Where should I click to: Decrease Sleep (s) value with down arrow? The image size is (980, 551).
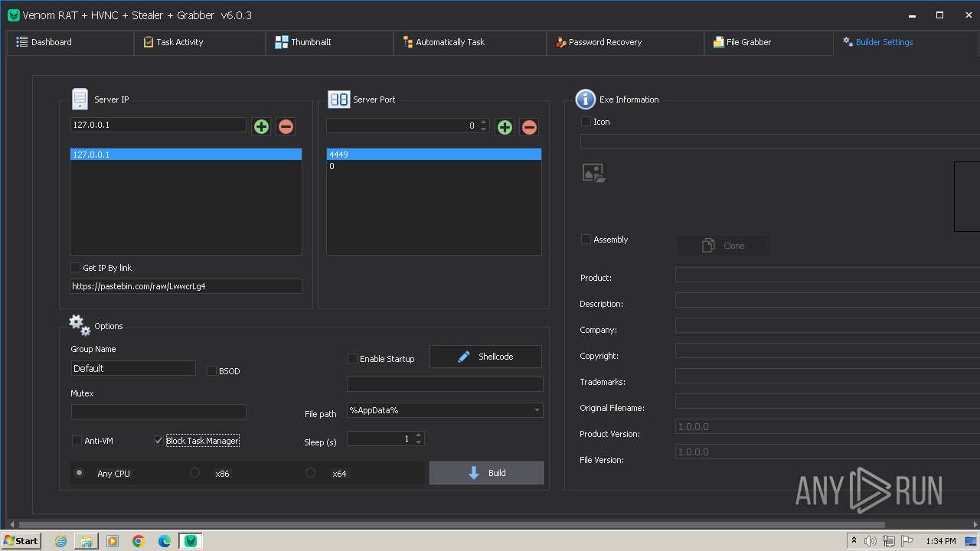(x=418, y=442)
